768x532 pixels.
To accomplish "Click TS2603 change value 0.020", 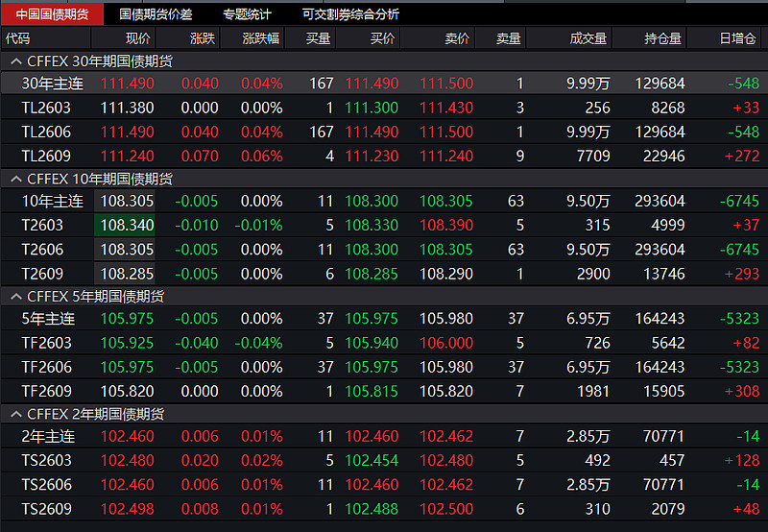I will 200,460.
